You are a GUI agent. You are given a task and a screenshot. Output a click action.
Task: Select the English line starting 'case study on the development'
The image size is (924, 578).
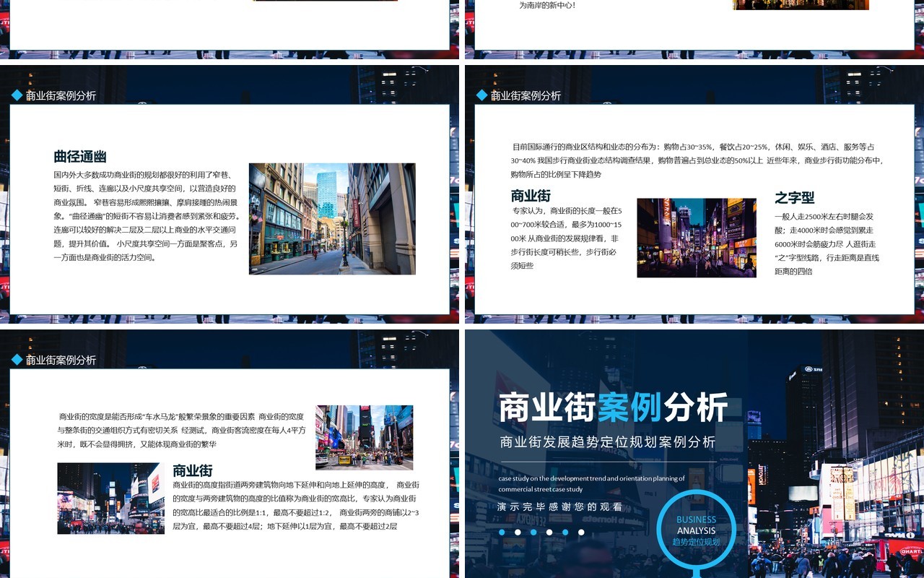592,483
